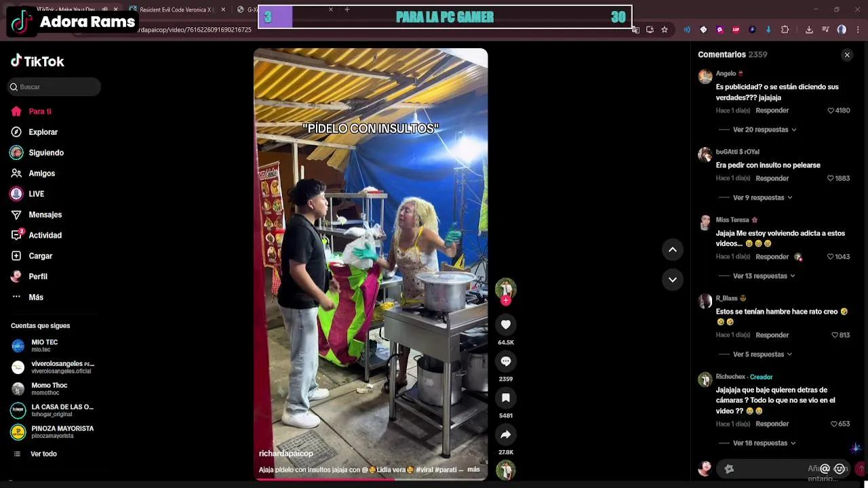Image resolution: width=868 pixels, height=488 pixels.
Task: Open Chrome profile avatar
Action: [842, 29]
